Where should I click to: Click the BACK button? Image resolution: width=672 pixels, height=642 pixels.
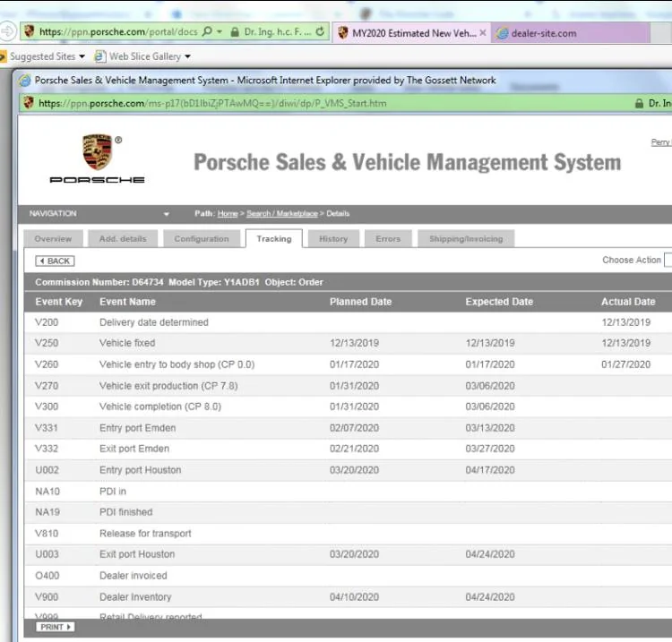tap(55, 261)
